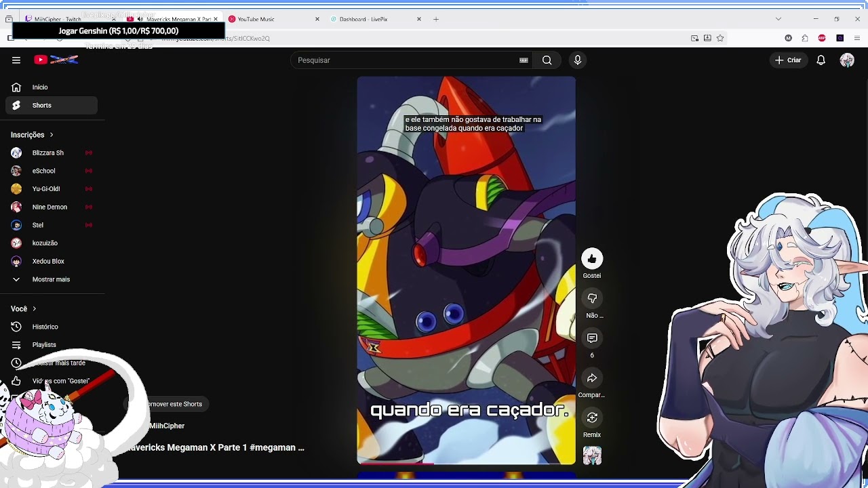Expand the Você section chevron

(34, 309)
